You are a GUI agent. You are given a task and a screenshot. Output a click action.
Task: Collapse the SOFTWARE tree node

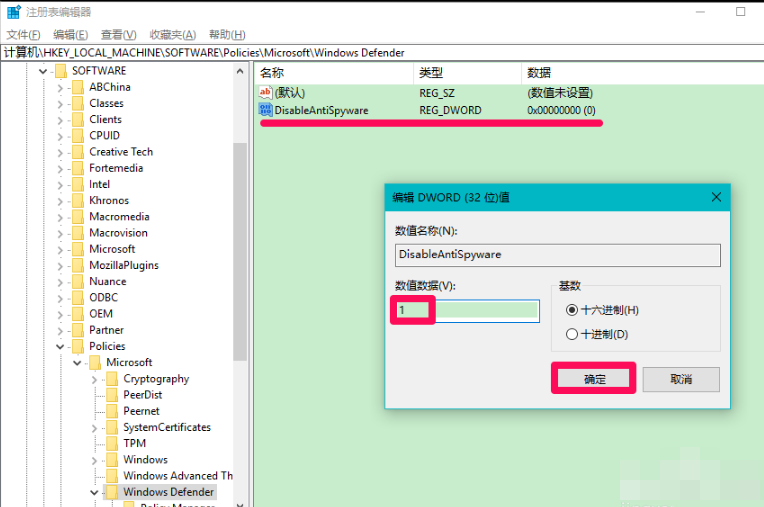click(43, 71)
